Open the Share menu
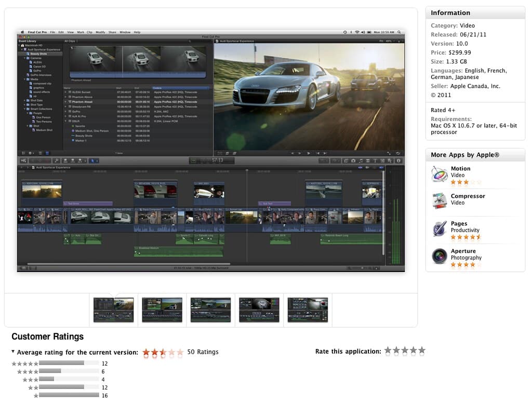This screenshot has height=404, width=532. tap(112, 32)
